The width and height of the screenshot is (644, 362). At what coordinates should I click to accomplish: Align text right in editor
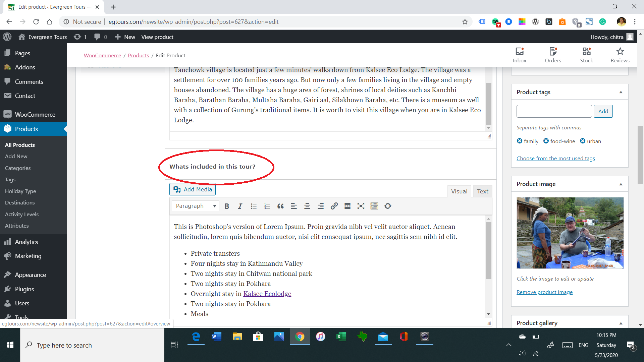click(321, 206)
